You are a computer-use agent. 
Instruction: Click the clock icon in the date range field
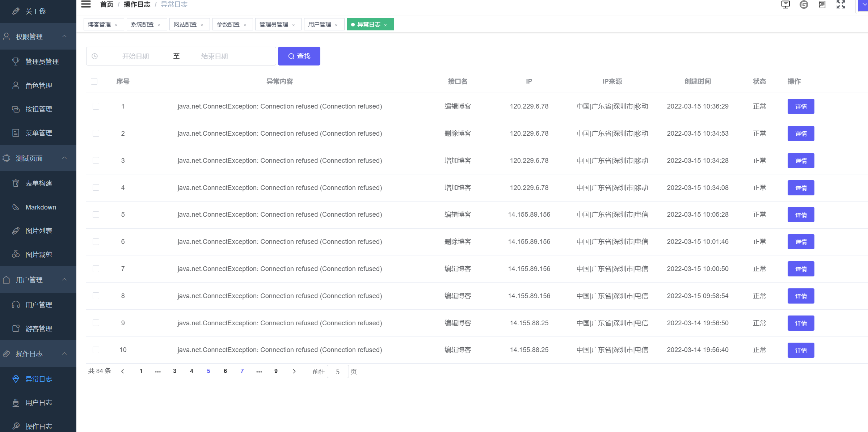95,56
